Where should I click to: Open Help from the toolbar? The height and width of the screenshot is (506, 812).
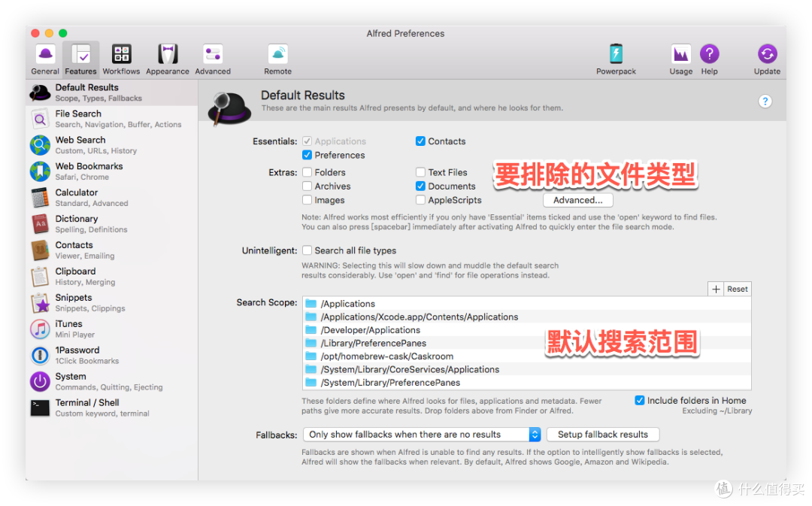point(710,59)
